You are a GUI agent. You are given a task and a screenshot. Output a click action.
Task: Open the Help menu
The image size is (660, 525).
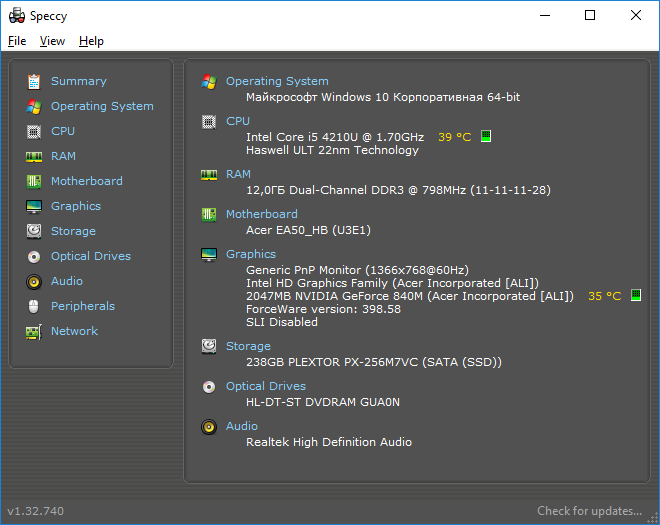pos(91,41)
